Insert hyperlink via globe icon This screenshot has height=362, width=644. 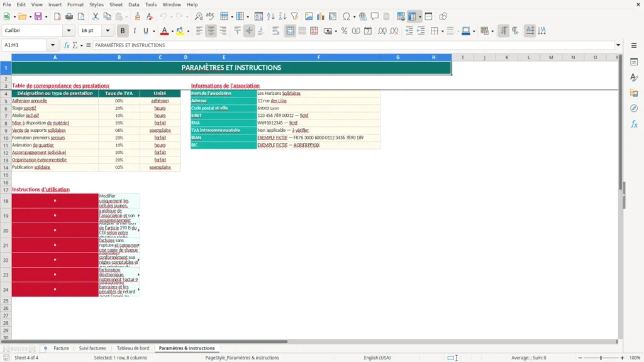(363, 16)
